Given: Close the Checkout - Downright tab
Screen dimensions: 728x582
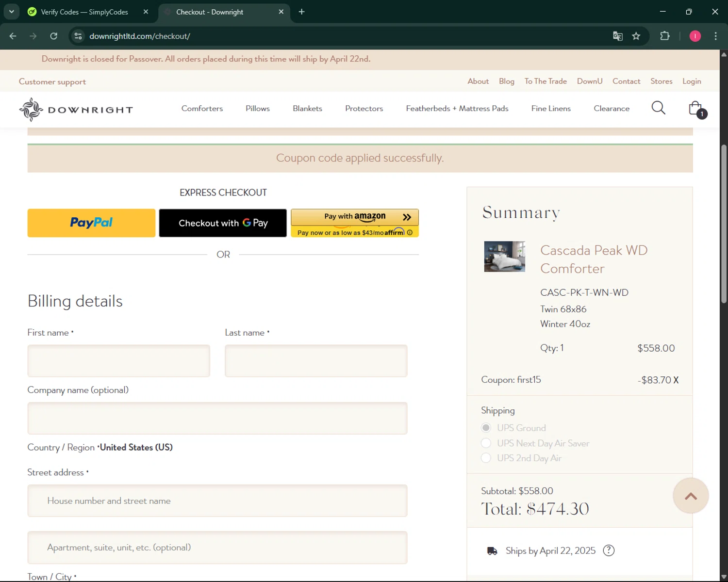Looking at the screenshot, I should pos(281,12).
